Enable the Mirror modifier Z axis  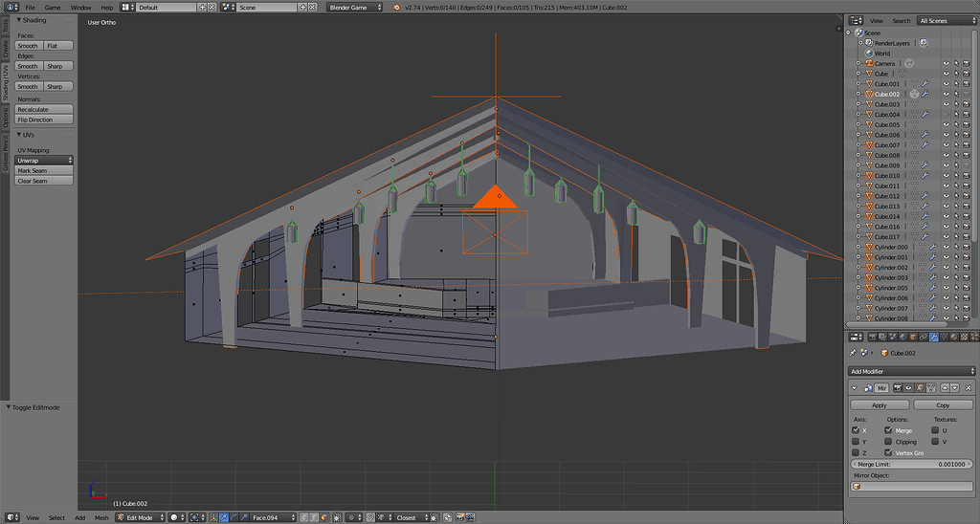point(856,452)
